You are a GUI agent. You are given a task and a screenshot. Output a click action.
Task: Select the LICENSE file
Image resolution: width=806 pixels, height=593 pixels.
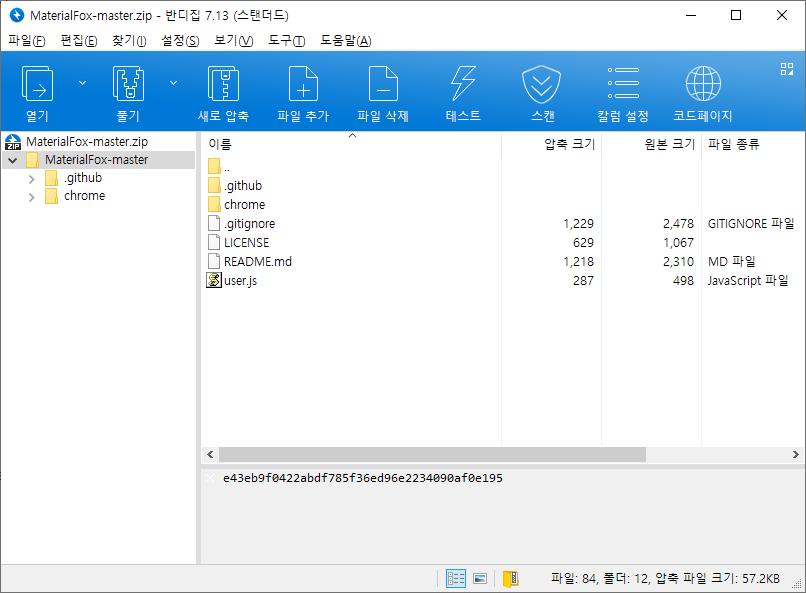(246, 243)
